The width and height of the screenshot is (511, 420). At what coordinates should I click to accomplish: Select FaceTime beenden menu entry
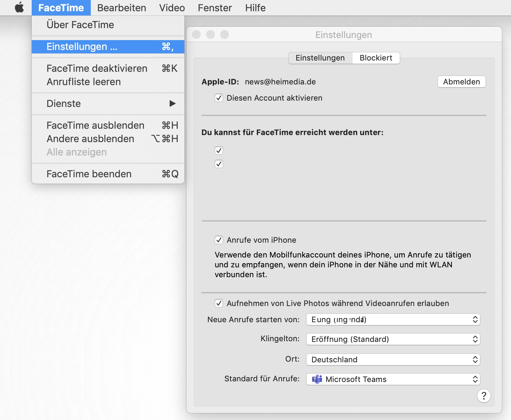(x=108, y=174)
